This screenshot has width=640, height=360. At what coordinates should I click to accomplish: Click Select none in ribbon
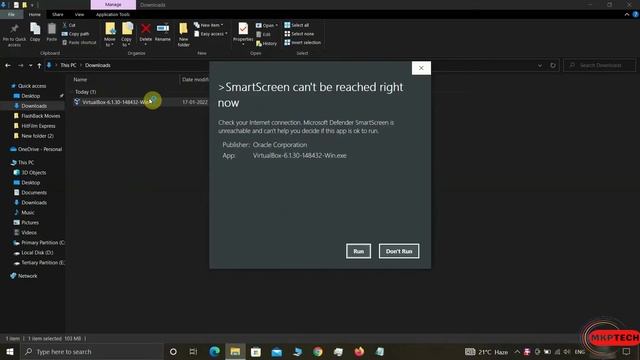coord(299,34)
